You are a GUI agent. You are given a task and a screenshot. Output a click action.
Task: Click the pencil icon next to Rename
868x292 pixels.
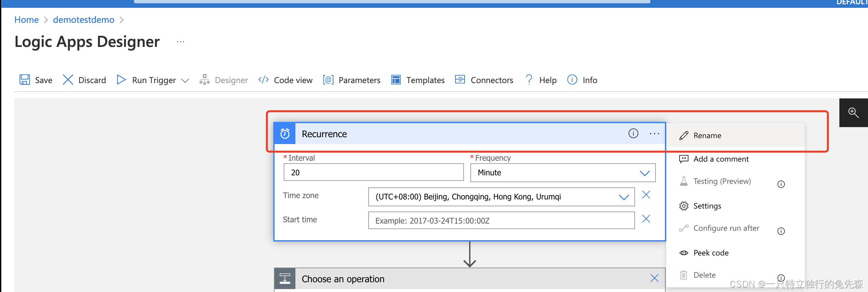(x=684, y=135)
